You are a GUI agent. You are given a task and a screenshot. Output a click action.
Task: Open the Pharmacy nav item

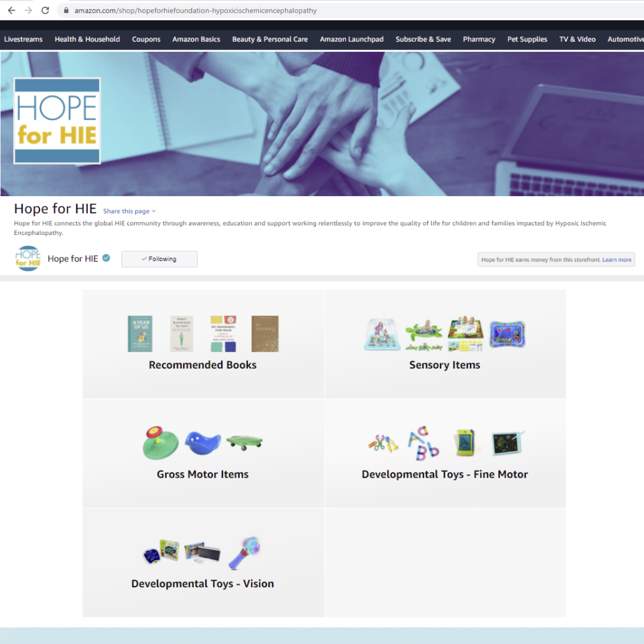tap(479, 39)
